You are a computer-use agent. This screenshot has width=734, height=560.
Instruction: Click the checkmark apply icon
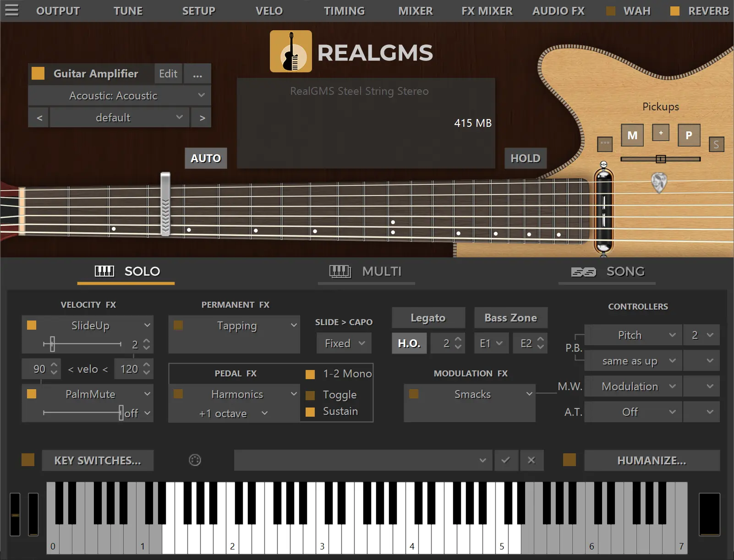(x=506, y=460)
